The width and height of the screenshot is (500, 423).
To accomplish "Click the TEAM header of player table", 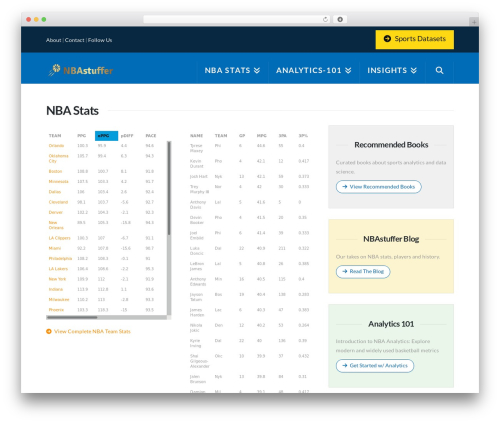I will pyautogui.click(x=221, y=136).
